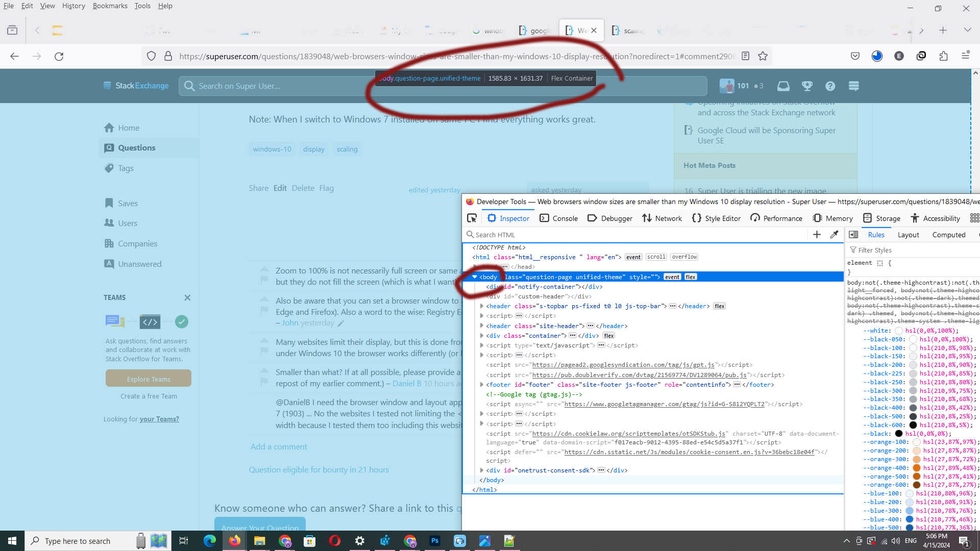The height and width of the screenshot is (551, 980).
Task: Bookmark this page with the star icon
Action: click(763, 56)
